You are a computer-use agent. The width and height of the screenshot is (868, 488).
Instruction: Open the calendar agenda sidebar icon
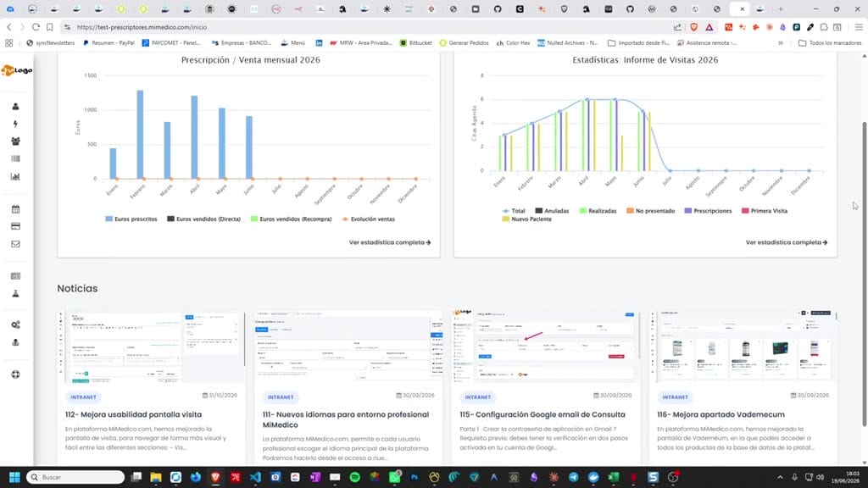point(15,209)
